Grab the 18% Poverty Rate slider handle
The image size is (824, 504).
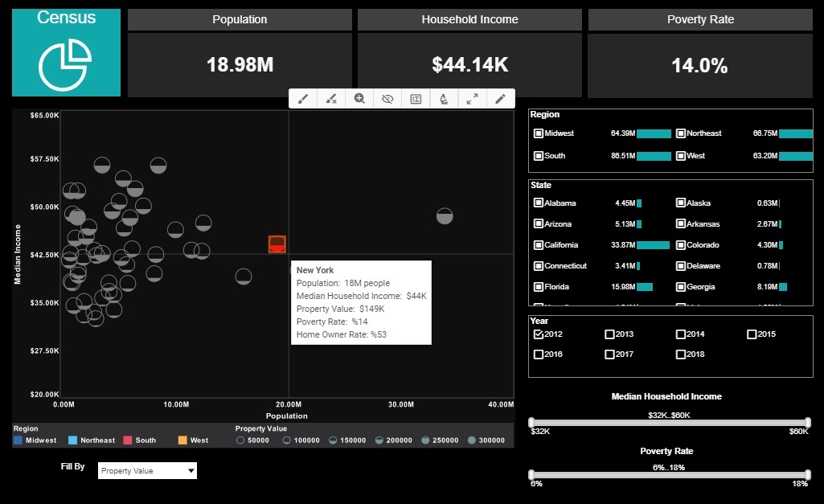click(x=808, y=474)
